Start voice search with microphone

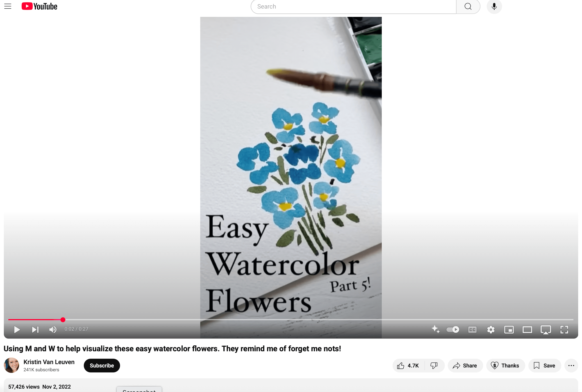pyautogui.click(x=494, y=7)
